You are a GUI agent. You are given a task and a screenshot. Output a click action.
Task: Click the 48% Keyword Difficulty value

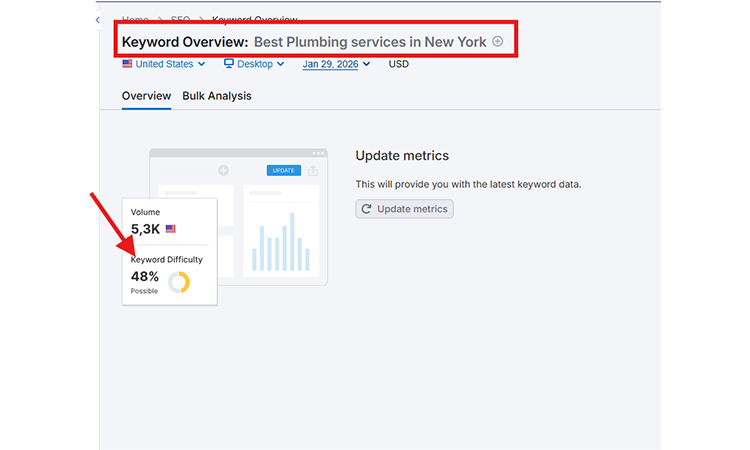[x=145, y=276]
